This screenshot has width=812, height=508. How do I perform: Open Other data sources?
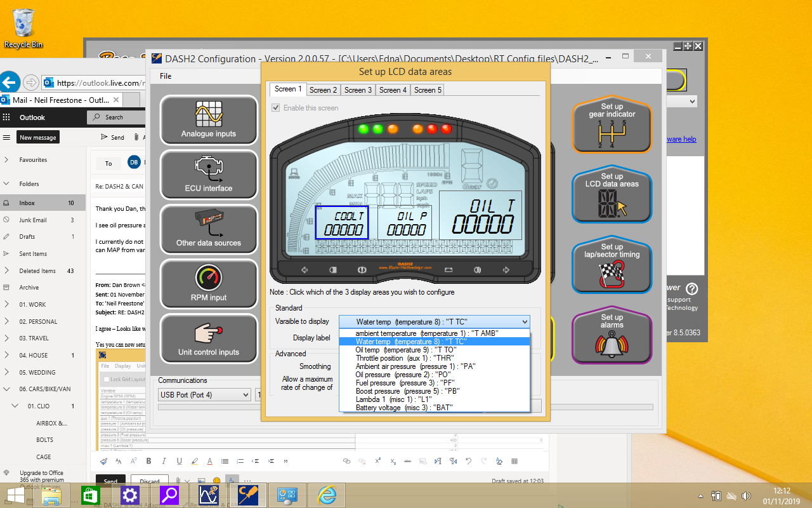pyautogui.click(x=209, y=229)
